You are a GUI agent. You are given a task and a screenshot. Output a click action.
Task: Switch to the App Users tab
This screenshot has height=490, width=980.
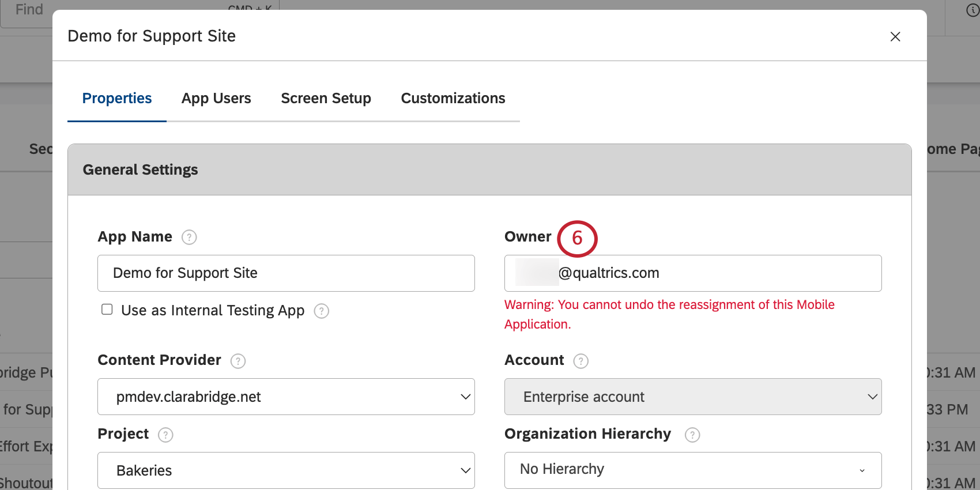pyautogui.click(x=216, y=99)
